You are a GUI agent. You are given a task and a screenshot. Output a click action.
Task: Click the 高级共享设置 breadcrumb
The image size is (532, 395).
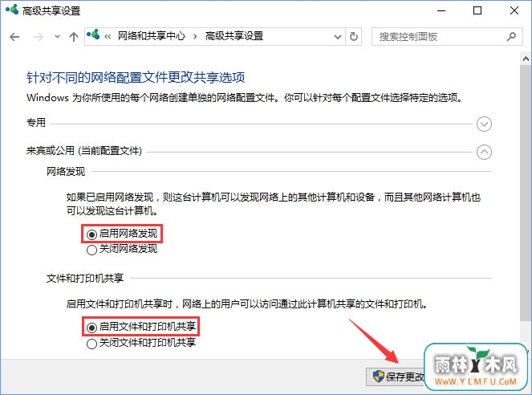(234, 36)
